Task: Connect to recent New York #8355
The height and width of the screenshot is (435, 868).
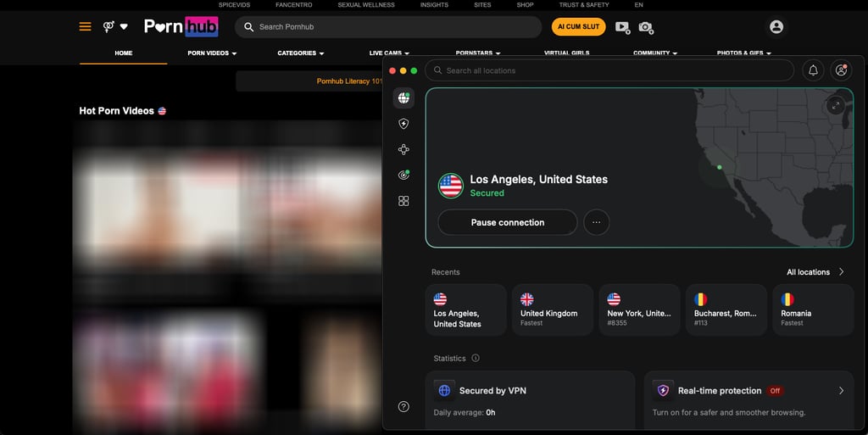Action: pos(639,310)
